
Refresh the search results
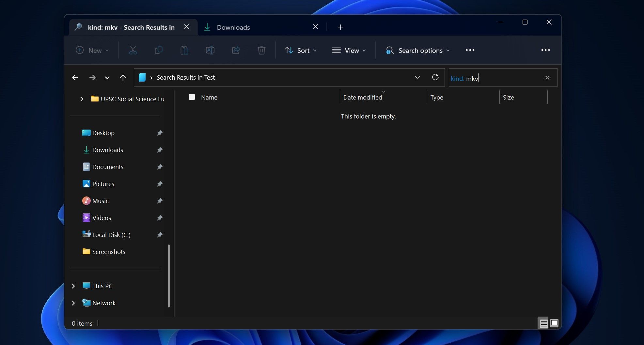point(435,77)
